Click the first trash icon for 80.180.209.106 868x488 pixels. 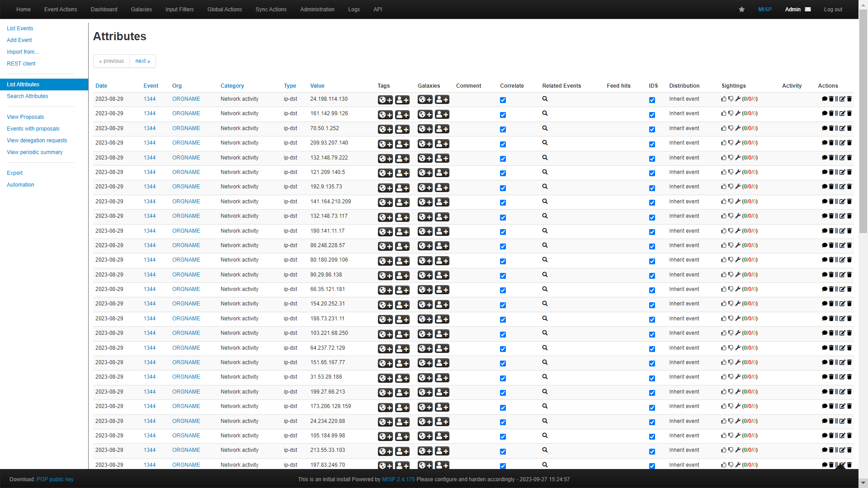(x=831, y=260)
